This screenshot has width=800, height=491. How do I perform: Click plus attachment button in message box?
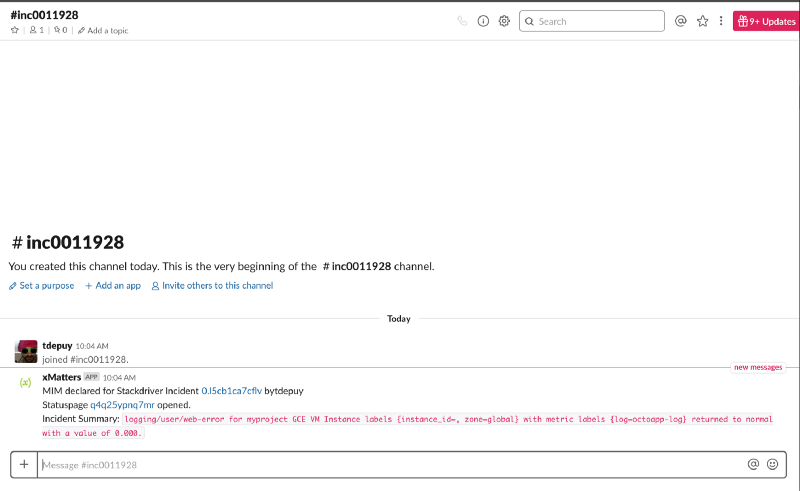[24, 465]
